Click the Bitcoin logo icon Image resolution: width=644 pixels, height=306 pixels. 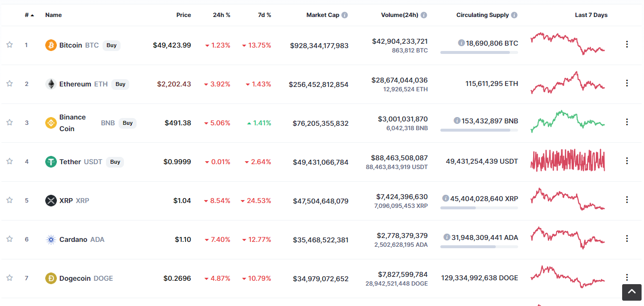tap(51, 45)
